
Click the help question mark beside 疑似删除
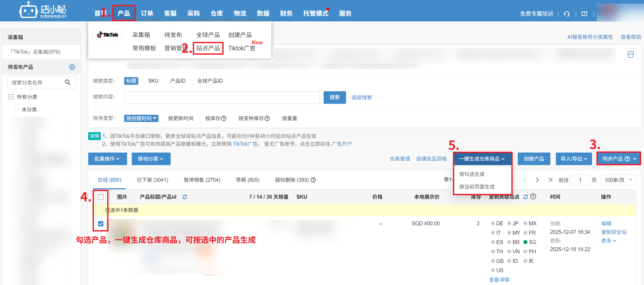click(x=313, y=180)
